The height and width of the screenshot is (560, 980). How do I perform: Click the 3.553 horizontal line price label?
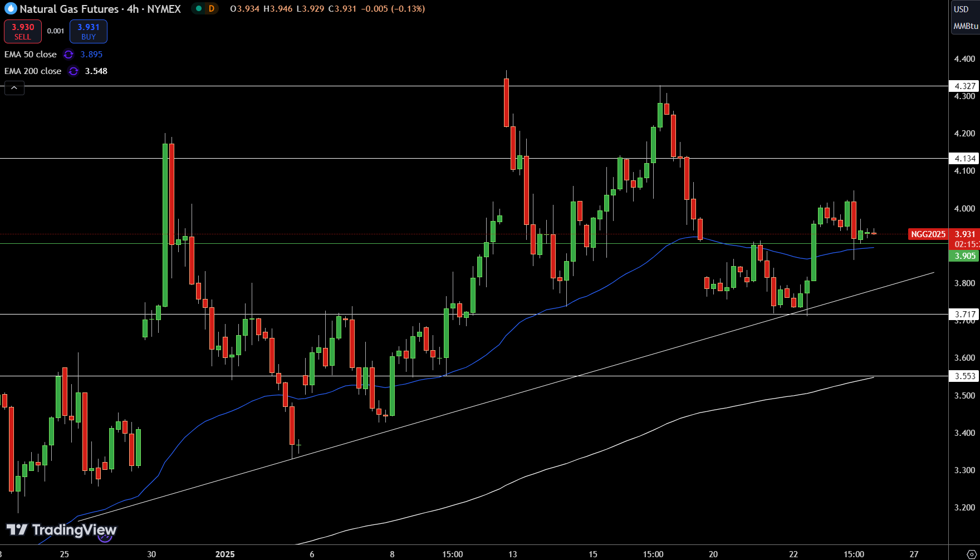pyautogui.click(x=964, y=376)
